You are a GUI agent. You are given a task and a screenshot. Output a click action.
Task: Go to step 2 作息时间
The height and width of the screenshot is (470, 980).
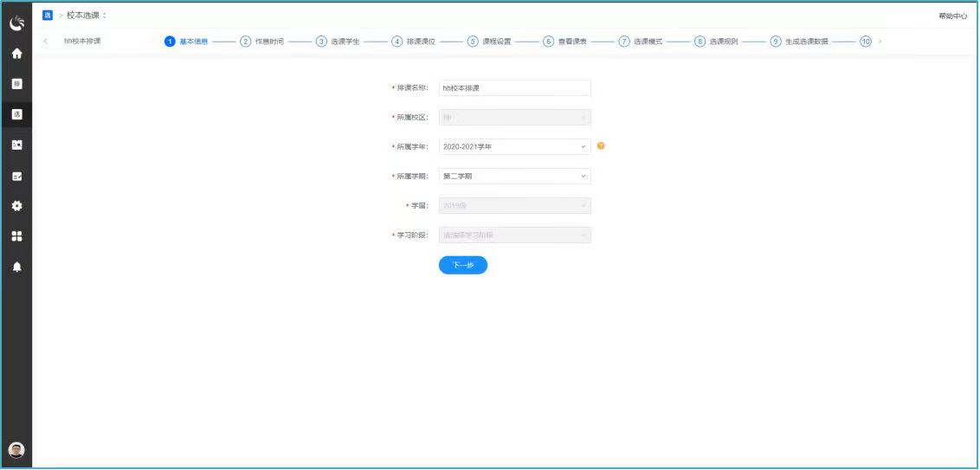pyautogui.click(x=262, y=42)
